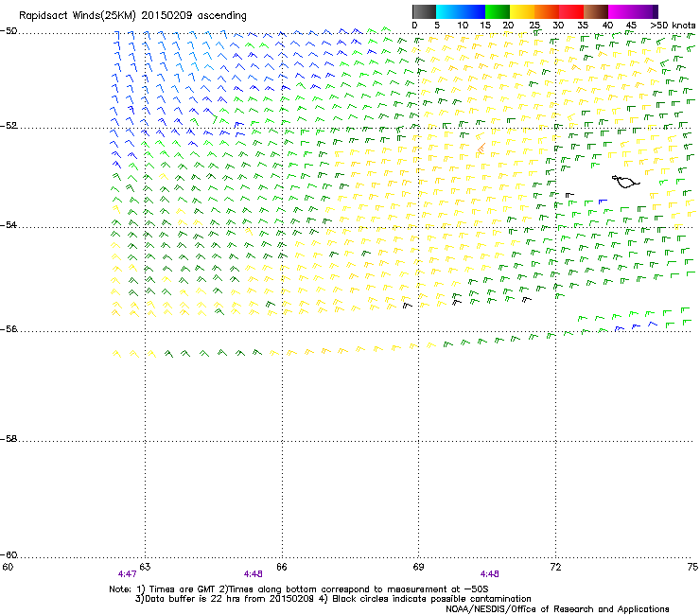Click the island outline on the map
This screenshot has height=615, width=700.
pos(625,182)
